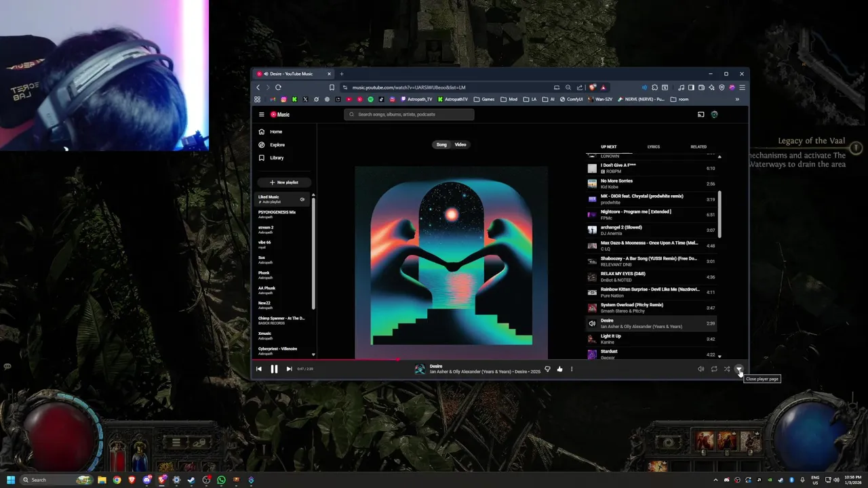Image resolution: width=868 pixels, height=488 pixels.
Task: Click the Desire album artwork
Action: point(452,263)
